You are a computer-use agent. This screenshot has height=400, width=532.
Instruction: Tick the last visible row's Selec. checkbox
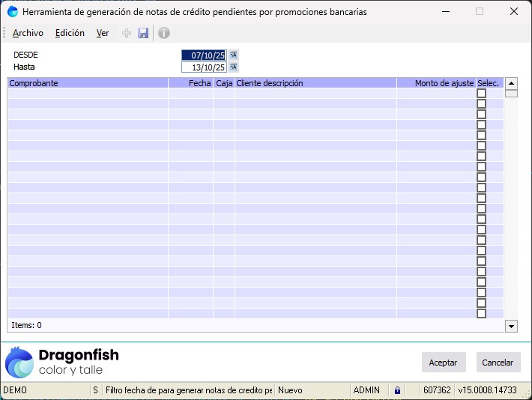481,314
